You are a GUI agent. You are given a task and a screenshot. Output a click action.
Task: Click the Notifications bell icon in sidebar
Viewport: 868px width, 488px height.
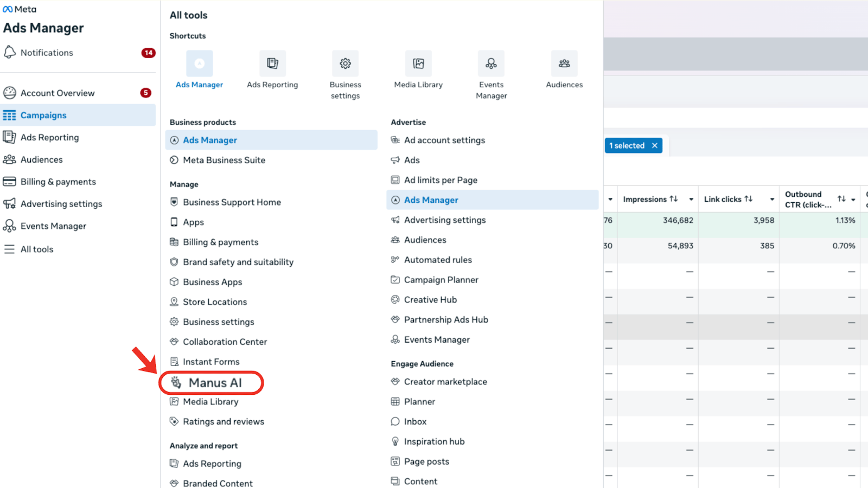click(x=10, y=52)
